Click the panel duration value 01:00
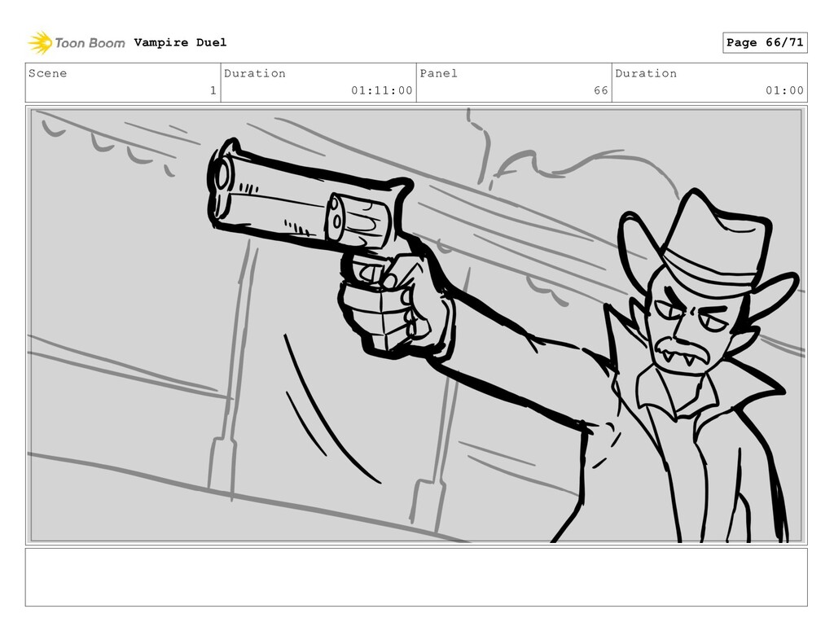The image size is (834, 644). tap(784, 90)
